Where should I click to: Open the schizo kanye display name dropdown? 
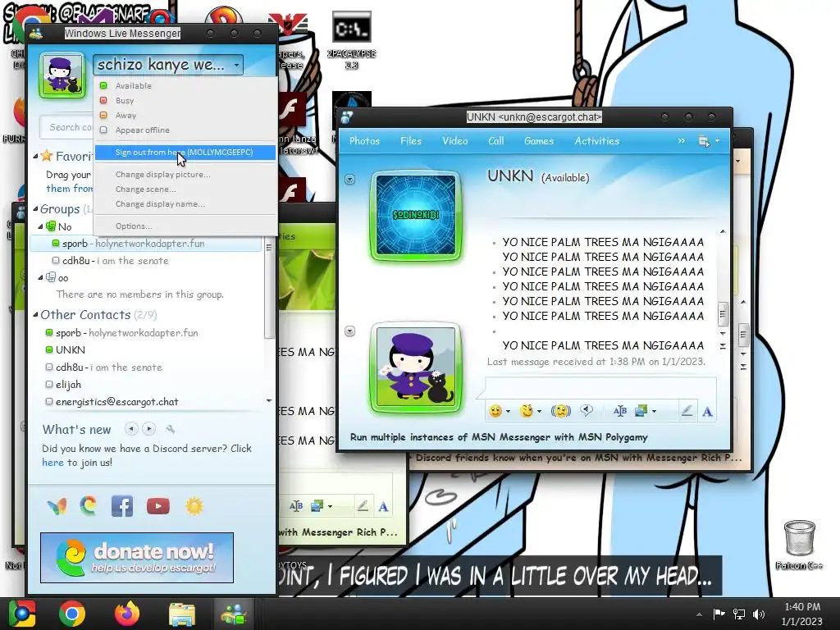click(168, 65)
